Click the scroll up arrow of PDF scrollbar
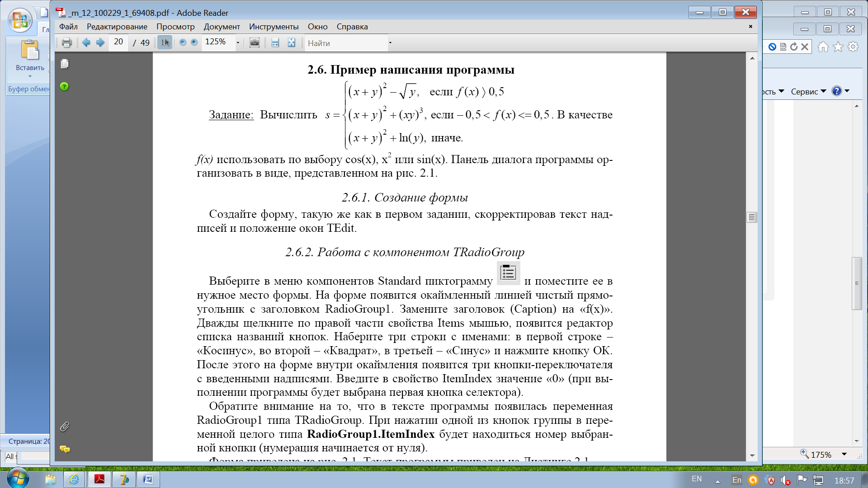Screen dimensions: 868x488 [752, 58]
